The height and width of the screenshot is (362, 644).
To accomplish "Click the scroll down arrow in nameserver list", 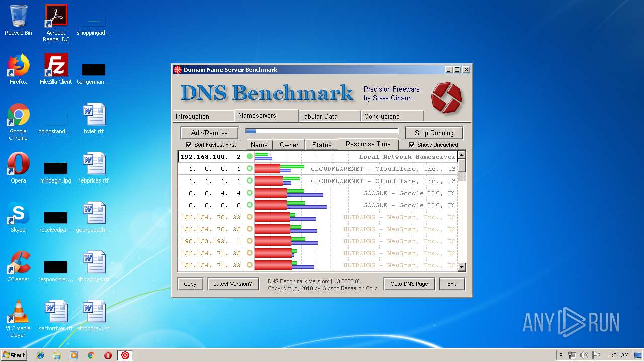I will (462, 267).
